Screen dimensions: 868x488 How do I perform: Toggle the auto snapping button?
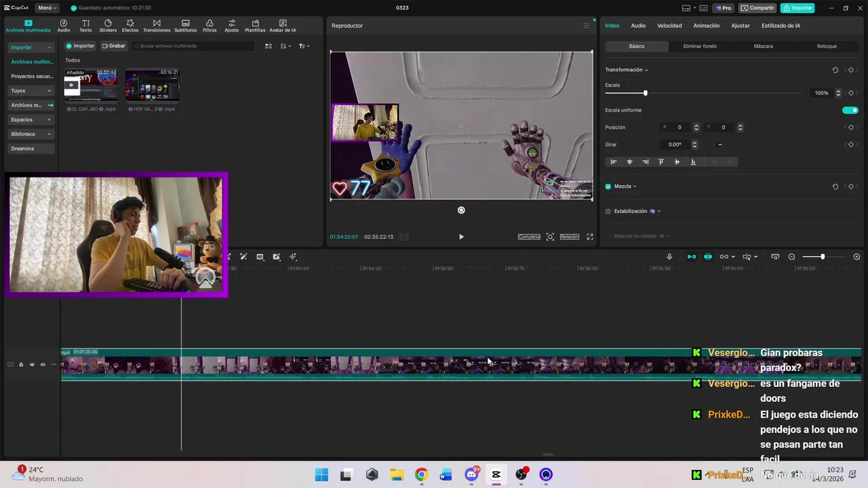pyautogui.click(x=708, y=257)
